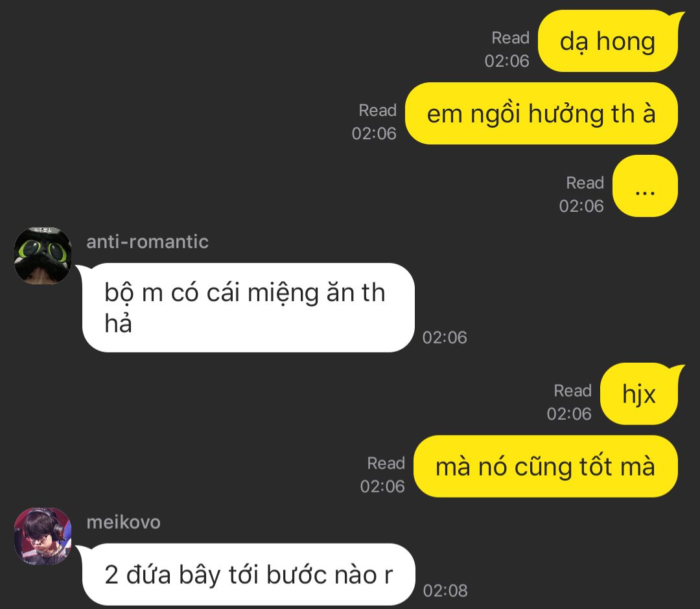Tap Read status beside 'em ngồi hưởng th à'
The height and width of the screenshot is (609, 700).
click(x=378, y=110)
